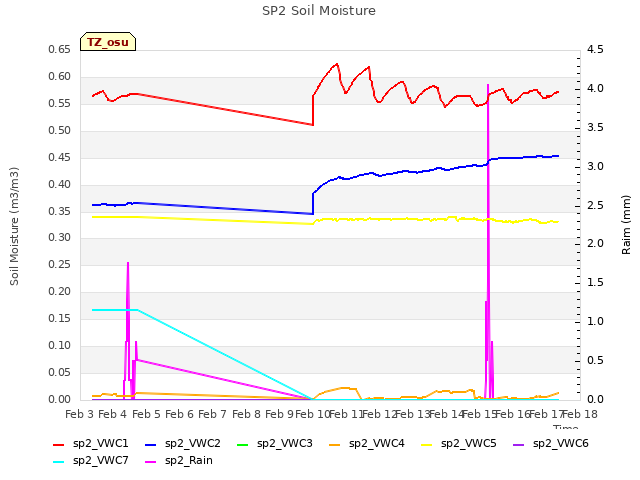Viewport: 640px width, 480px height.
Task: Click the 2.5 right axis value
Action: (x=595, y=205)
